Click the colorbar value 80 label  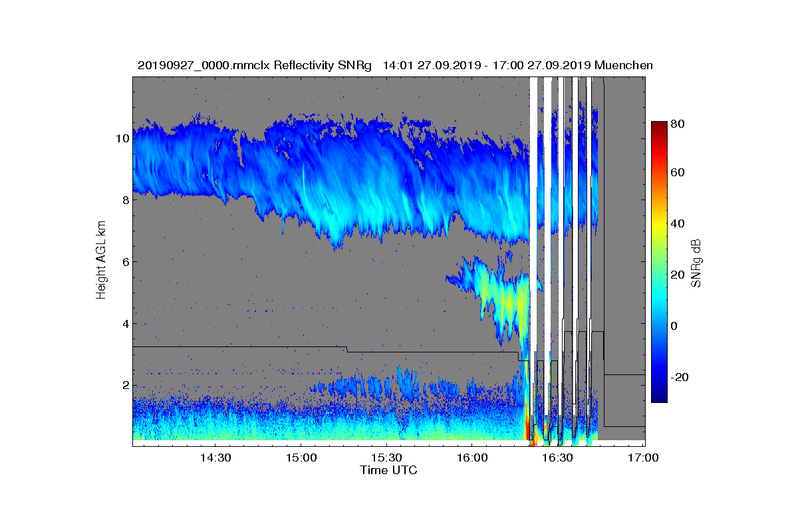[x=678, y=123]
